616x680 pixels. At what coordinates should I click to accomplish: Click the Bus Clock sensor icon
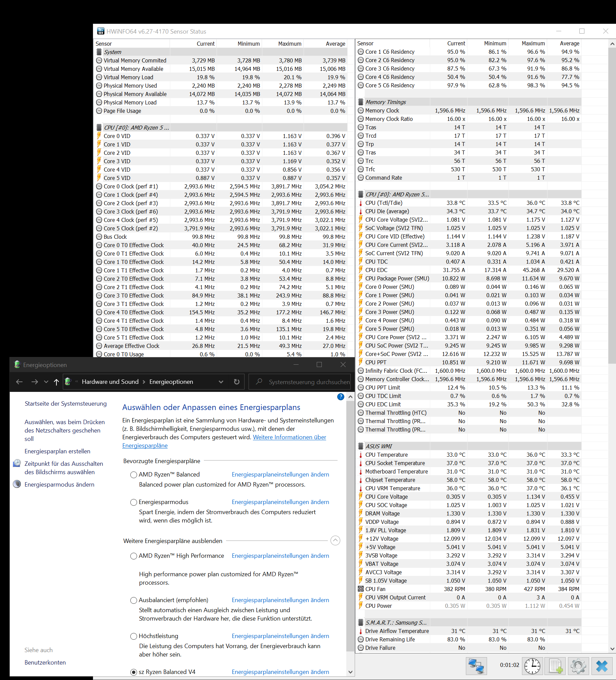[99, 237]
